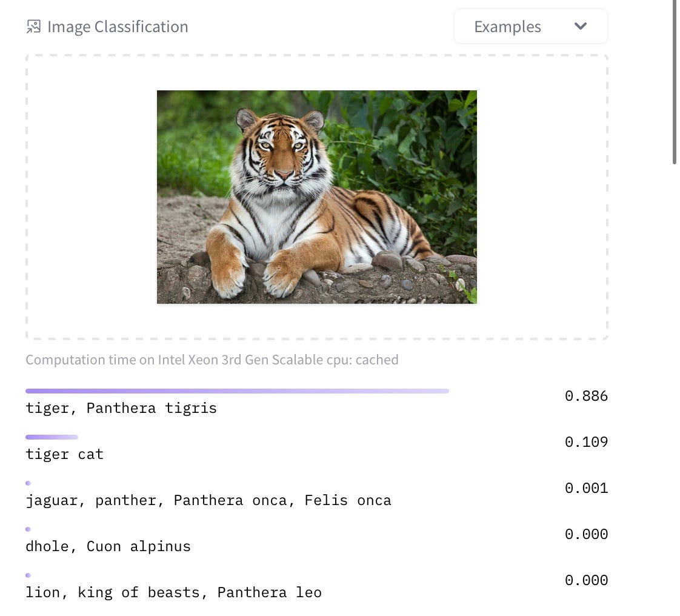
Task: Click the tiger image thumbnail
Action: pos(316,196)
